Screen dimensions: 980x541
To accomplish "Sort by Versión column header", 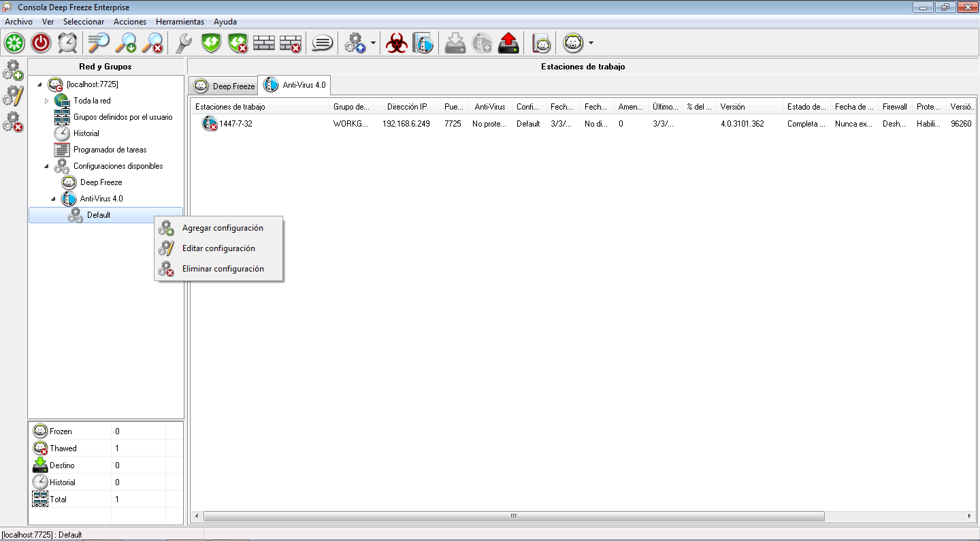I will (x=749, y=107).
